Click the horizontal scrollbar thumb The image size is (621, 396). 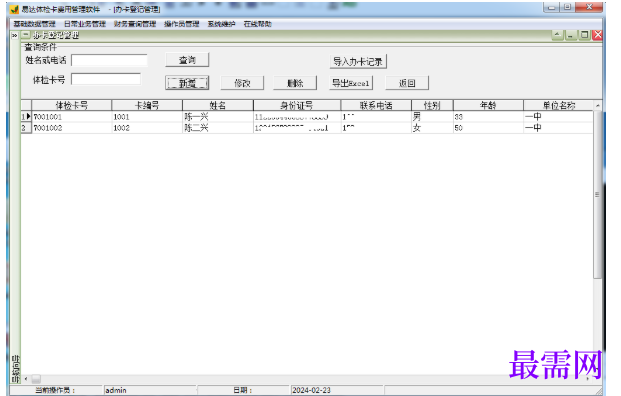pyautogui.click(x=36, y=379)
